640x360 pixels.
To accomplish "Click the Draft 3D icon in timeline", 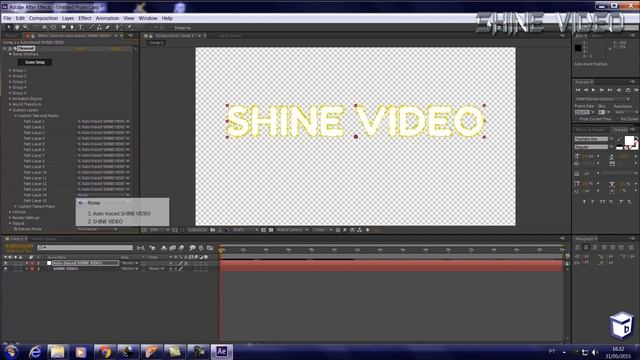I will 152,248.
